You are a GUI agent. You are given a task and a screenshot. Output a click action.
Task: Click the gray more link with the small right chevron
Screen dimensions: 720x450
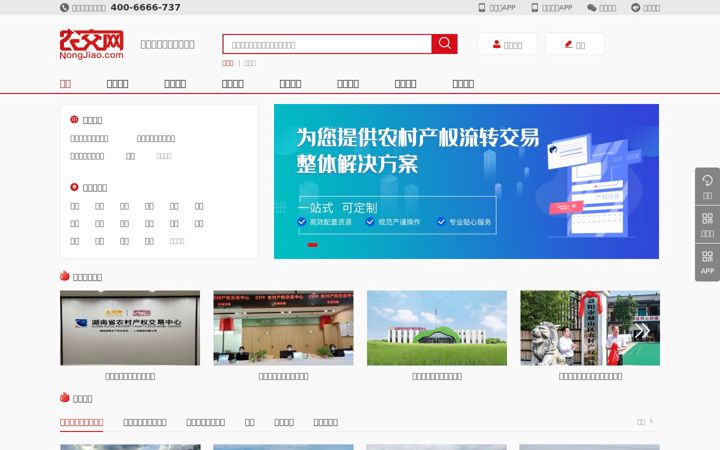(645, 422)
